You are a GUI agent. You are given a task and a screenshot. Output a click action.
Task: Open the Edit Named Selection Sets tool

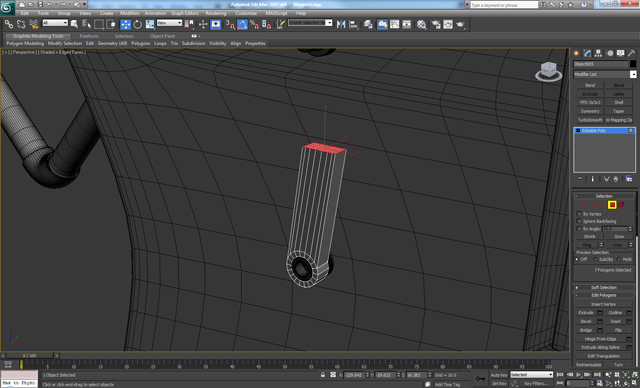pyautogui.click(x=280, y=24)
